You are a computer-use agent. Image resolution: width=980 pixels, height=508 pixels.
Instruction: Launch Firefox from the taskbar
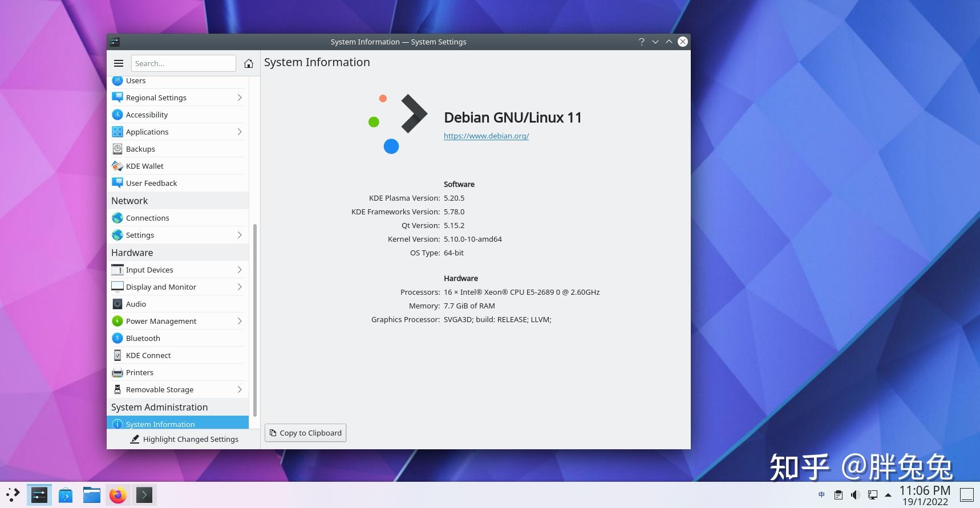click(x=118, y=495)
